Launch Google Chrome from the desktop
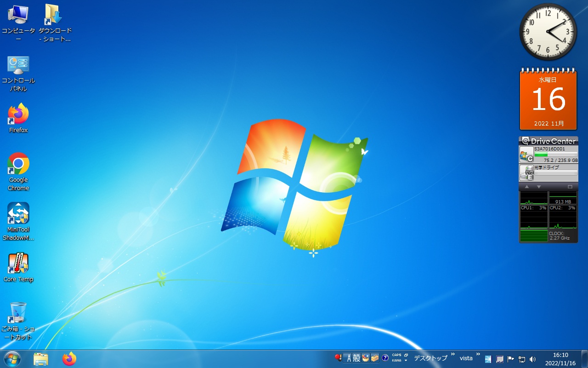The image size is (588, 368). click(x=18, y=172)
